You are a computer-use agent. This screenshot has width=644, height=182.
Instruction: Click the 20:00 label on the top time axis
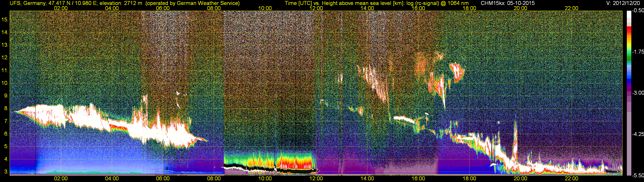[x=521, y=8]
